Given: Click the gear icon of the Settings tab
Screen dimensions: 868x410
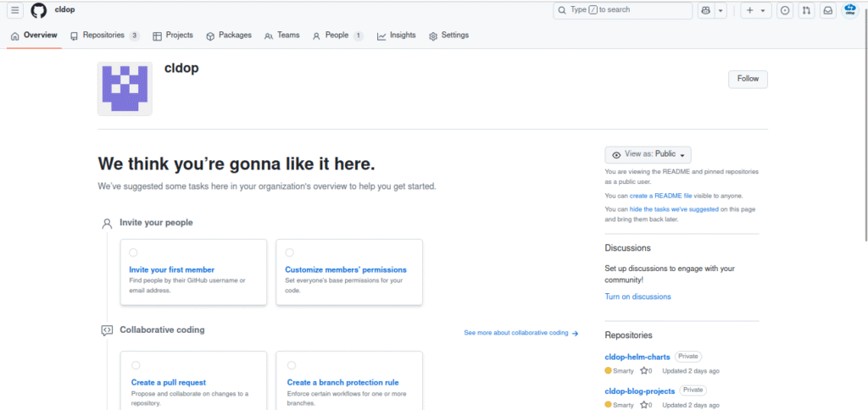Looking at the screenshot, I should [433, 36].
